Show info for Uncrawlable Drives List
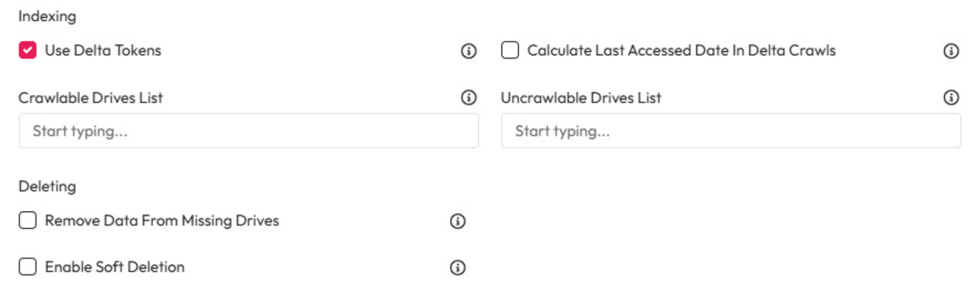 pos(950,97)
